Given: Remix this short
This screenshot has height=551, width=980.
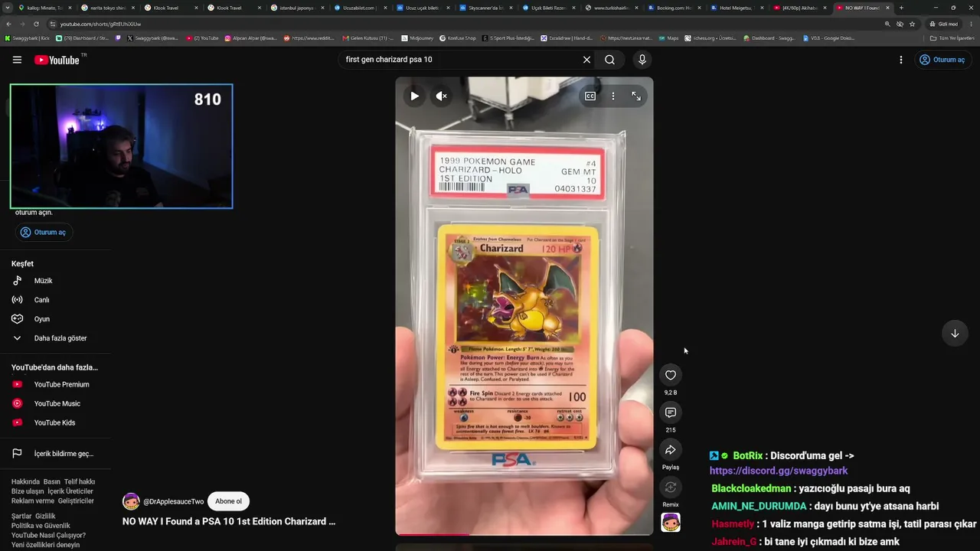Looking at the screenshot, I should coord(671,487).
